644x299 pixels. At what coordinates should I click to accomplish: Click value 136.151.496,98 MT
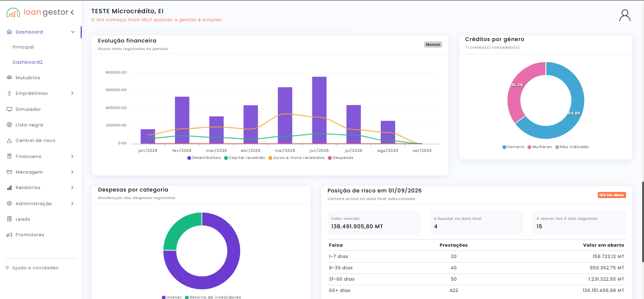603,291
